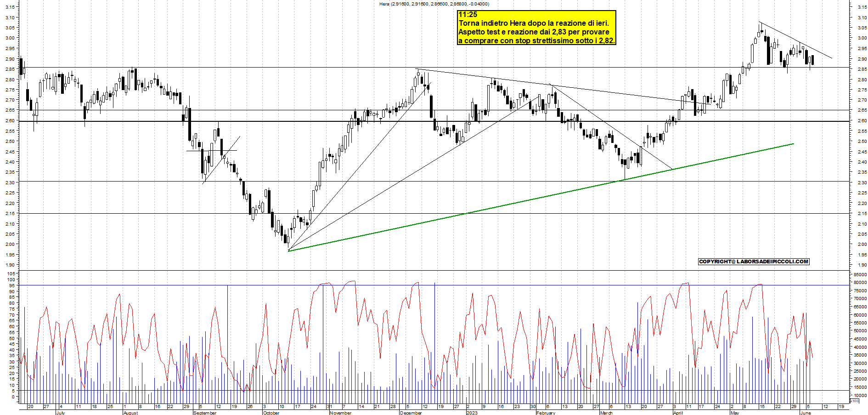Click the May month label
Screen dimensions: 868x415
[x=734, y=413]
